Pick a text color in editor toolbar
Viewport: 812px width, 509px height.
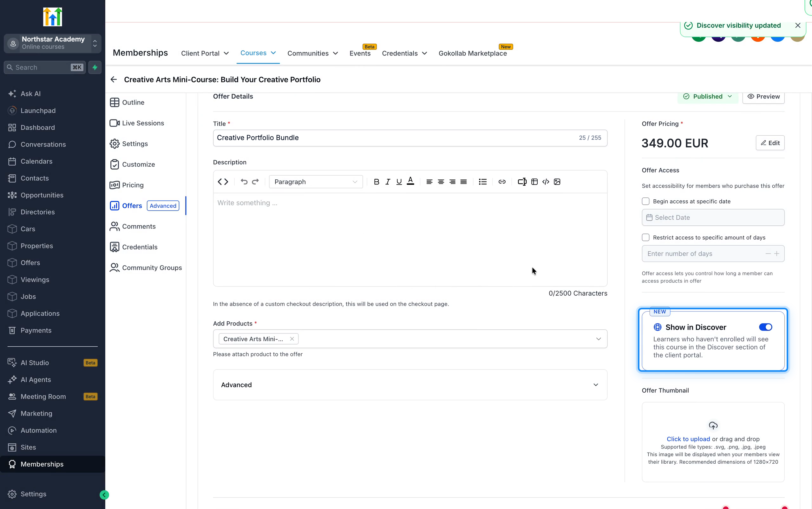(410, 181)
